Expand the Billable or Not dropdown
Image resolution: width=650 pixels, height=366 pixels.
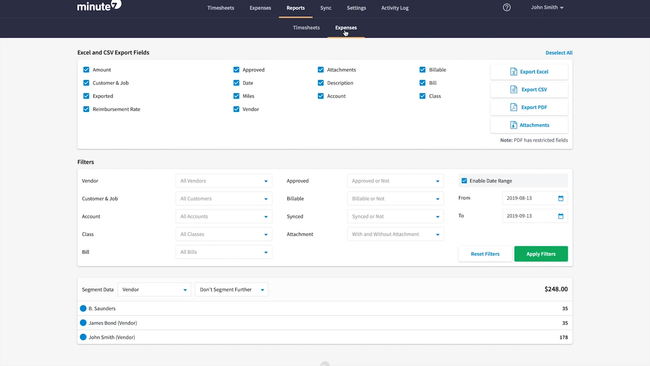click(x=395, y=199)
